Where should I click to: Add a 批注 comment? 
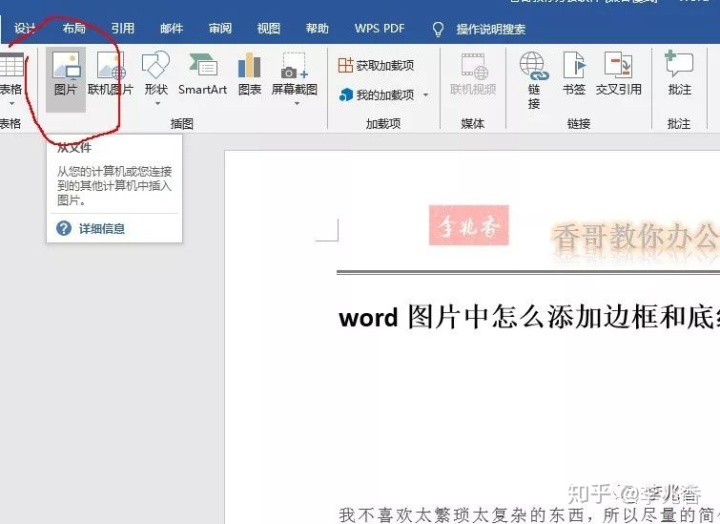[x=680, y=74]
